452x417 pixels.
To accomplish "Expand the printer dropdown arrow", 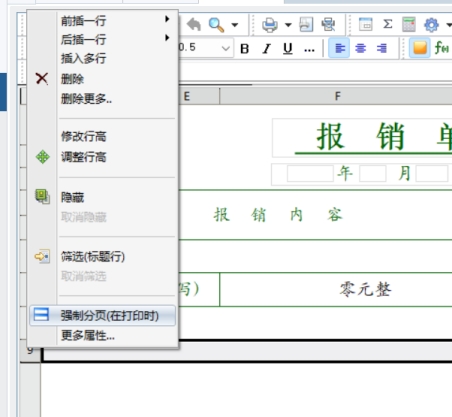I will tap(288, 25).
